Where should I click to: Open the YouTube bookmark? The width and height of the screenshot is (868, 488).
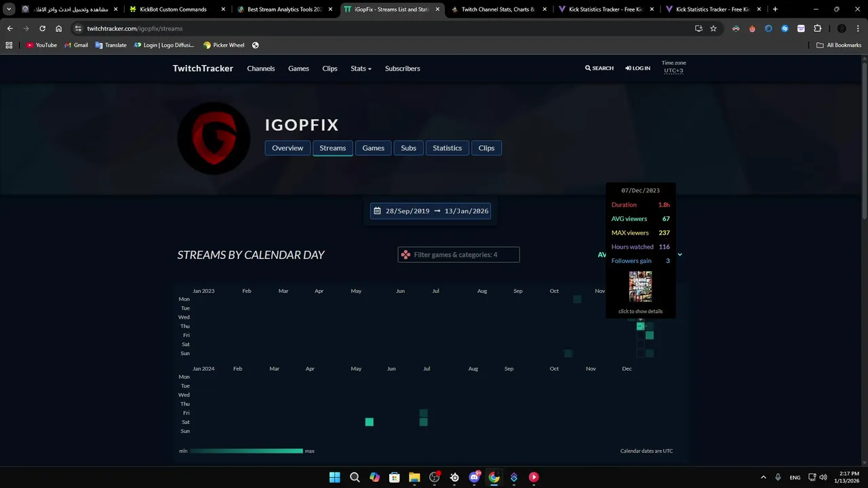(x=41, y=45)
